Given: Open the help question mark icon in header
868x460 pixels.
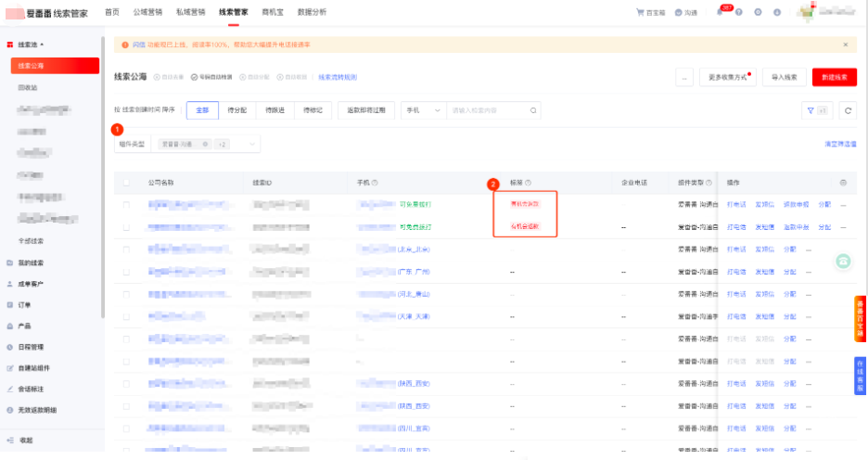Looking at the screenshot, I should 739,13.
